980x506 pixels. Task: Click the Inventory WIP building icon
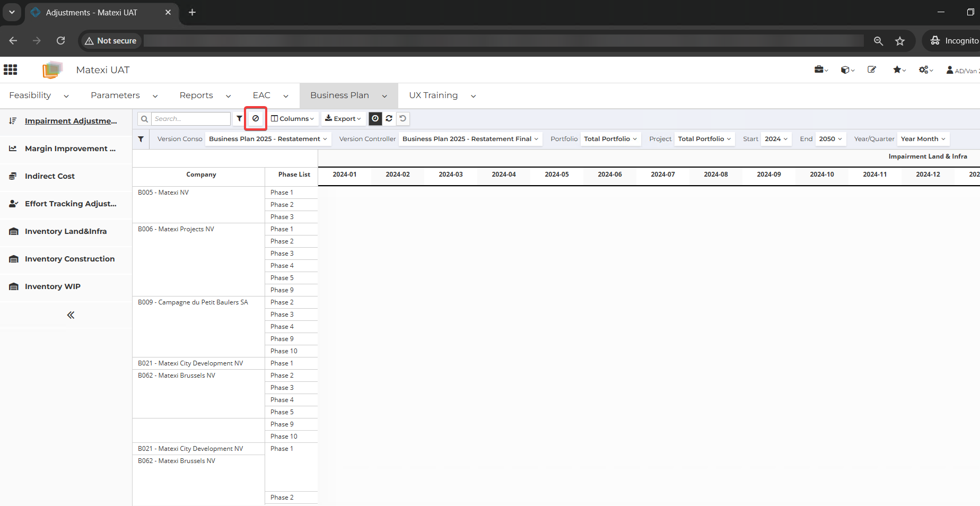click(x=14, y=286)
